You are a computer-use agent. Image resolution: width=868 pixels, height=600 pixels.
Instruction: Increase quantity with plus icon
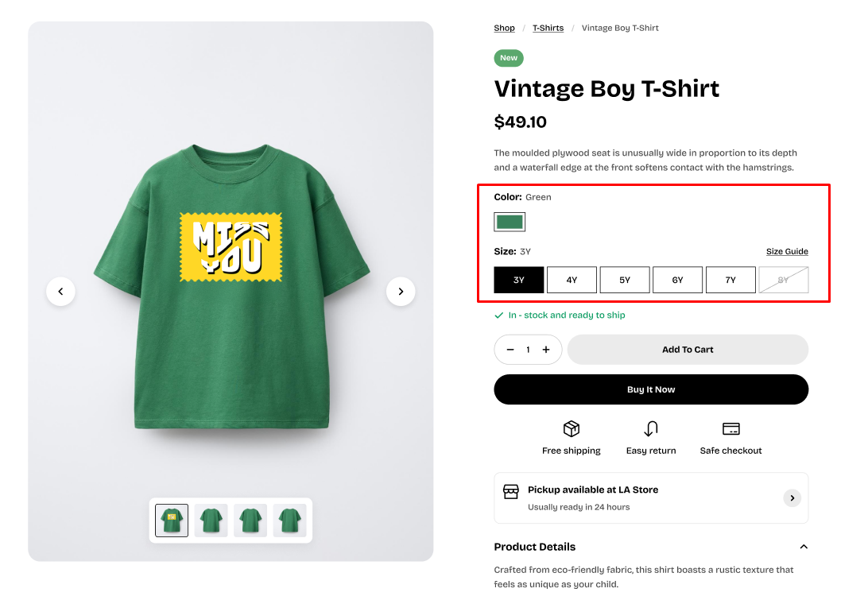coord(546,350)
